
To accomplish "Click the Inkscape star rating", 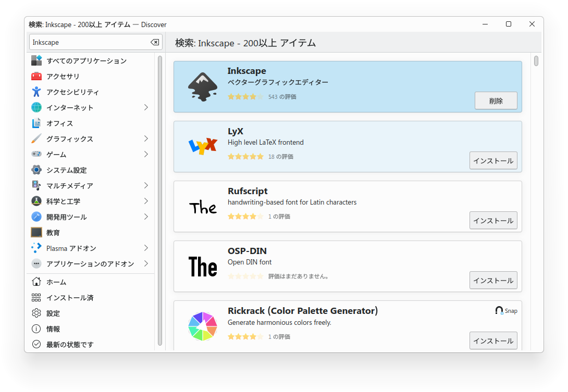I will click(245, 97).
